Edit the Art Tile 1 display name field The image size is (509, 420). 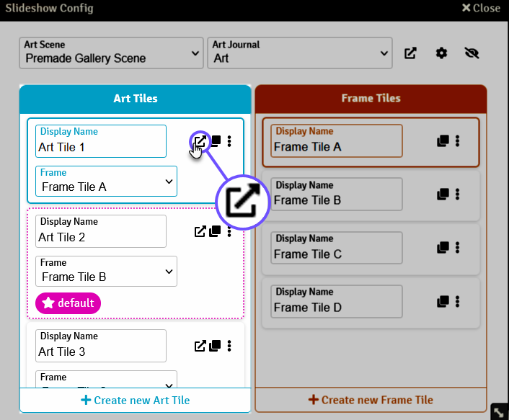coord(101,141)
